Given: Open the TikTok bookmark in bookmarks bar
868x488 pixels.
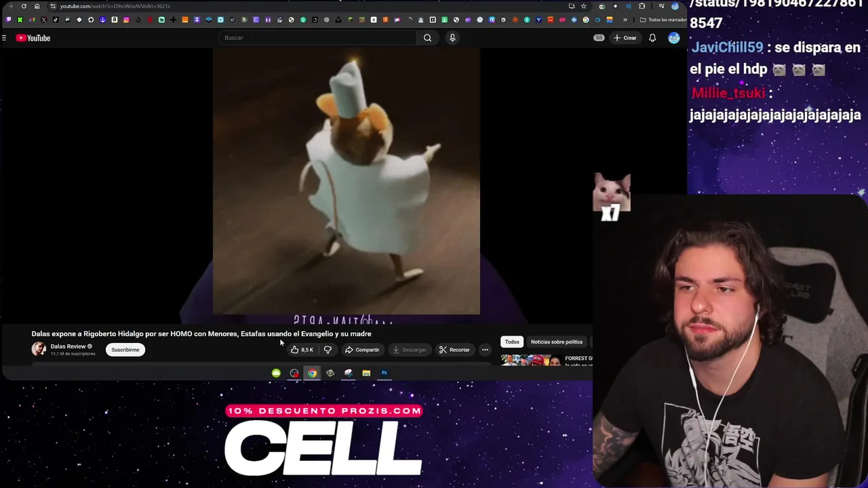Looking at the screenshot, I should click(x=56, y=20).
